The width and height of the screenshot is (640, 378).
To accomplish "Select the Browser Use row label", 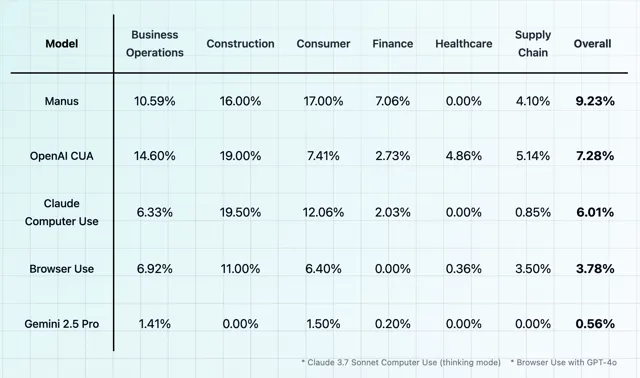I will pos(62,269).
